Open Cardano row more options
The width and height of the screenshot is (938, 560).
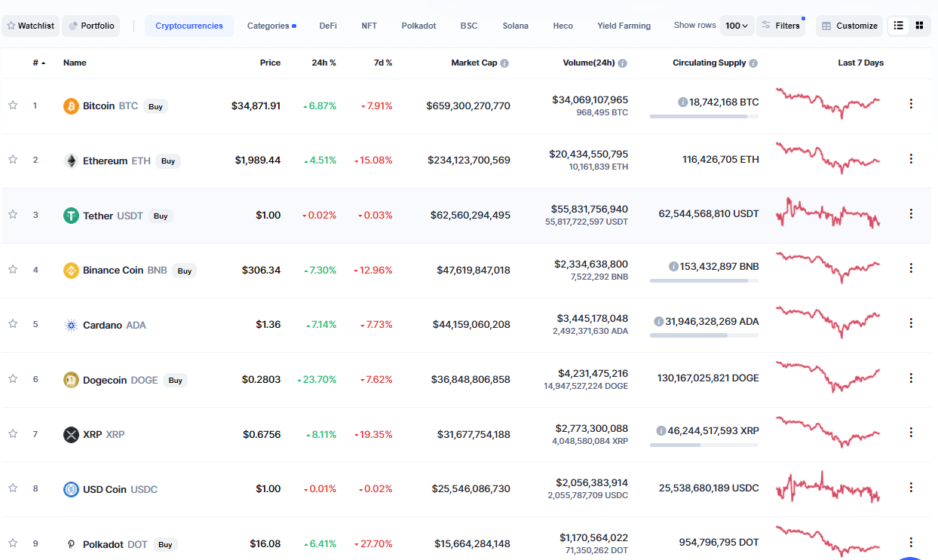[x=911, y=323]
